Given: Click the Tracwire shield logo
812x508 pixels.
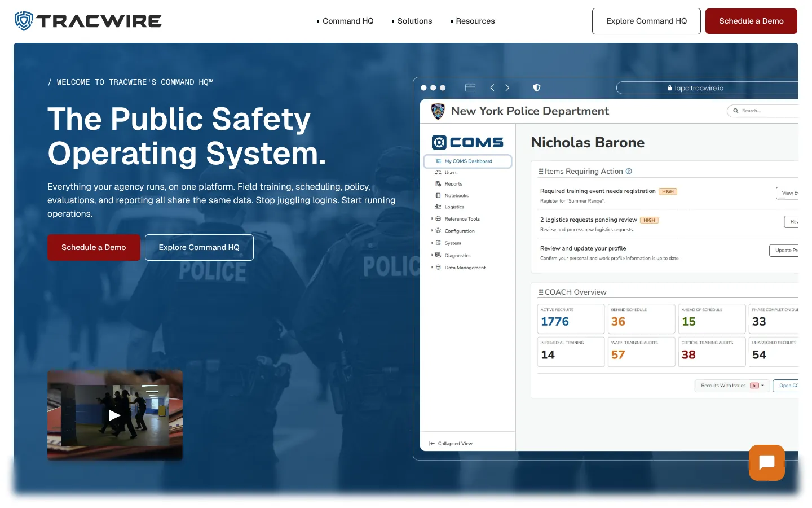Looking at the screenshot, I should [24, 21].
